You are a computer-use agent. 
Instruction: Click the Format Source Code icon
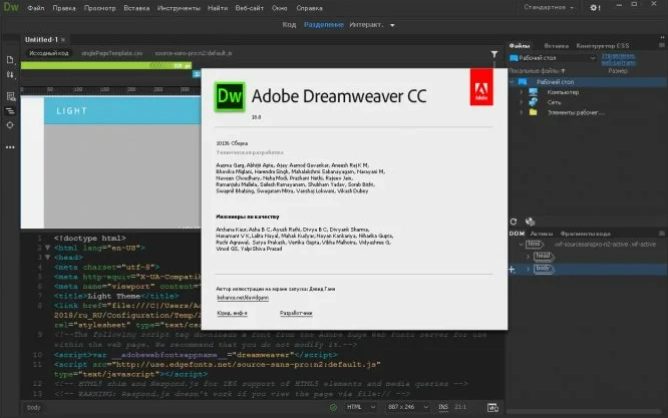pos(9,110)
